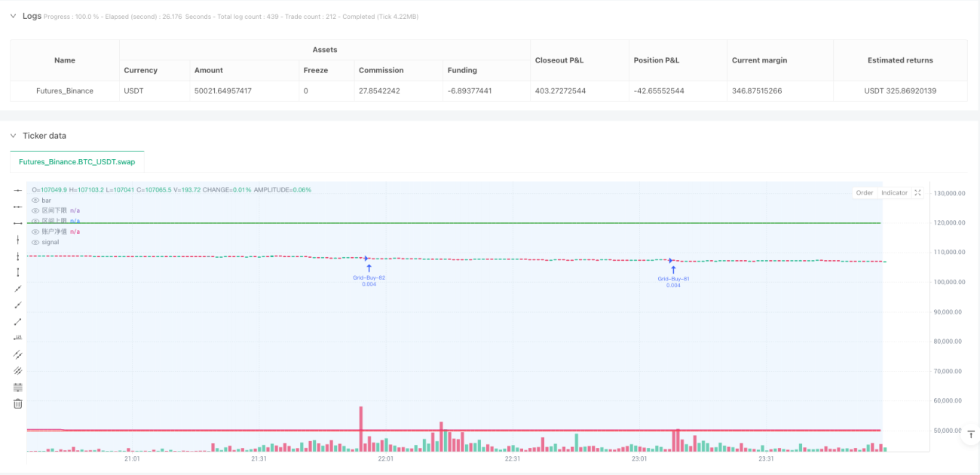
Task: Click the Order button on chart
Action: (865, 193)
